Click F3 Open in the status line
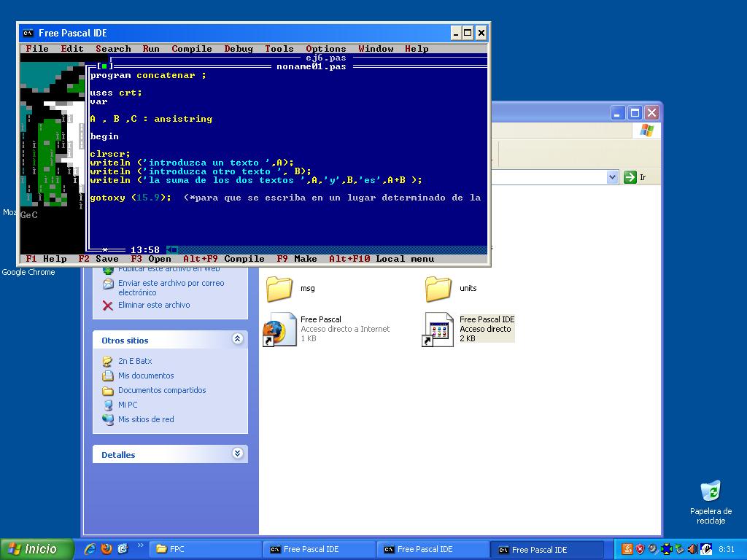 [x=150, y=259]
